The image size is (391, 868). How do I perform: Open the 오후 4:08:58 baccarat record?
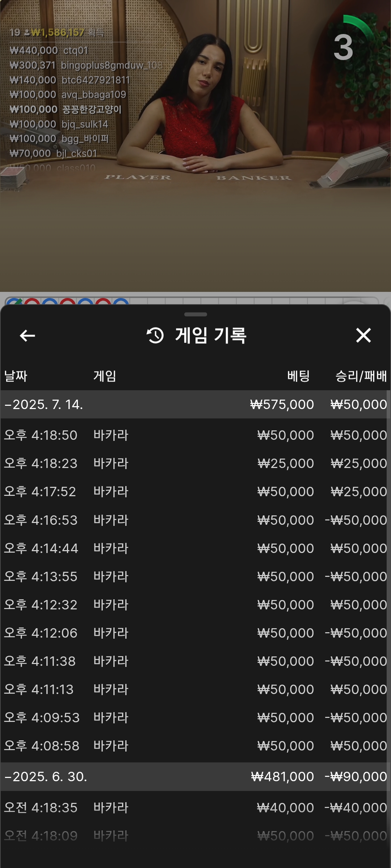click(x=195, y=745)
